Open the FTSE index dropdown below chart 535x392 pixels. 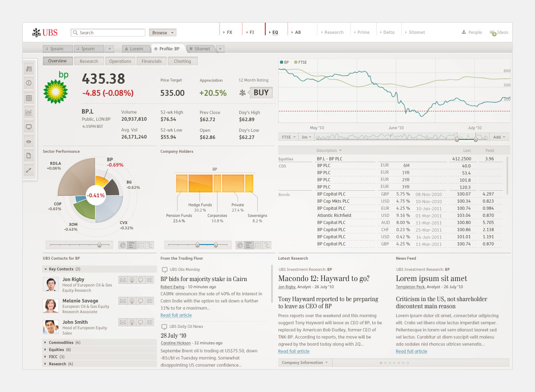pos(288,137)
